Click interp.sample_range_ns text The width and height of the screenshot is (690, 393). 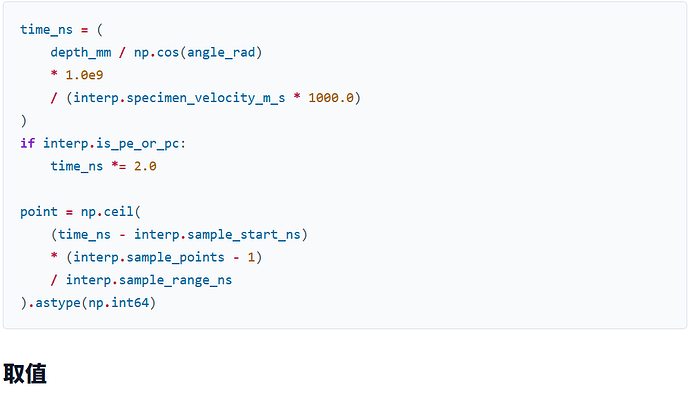[x=149, y=280]
